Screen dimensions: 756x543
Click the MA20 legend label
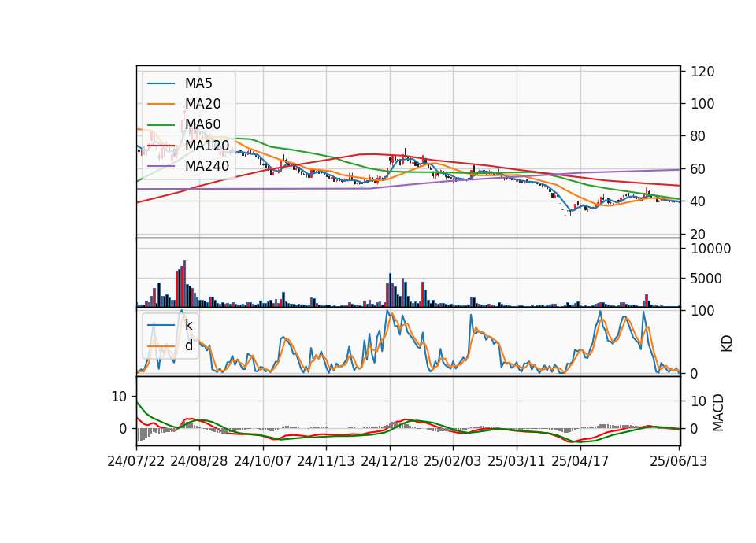(x=202, y=104)
